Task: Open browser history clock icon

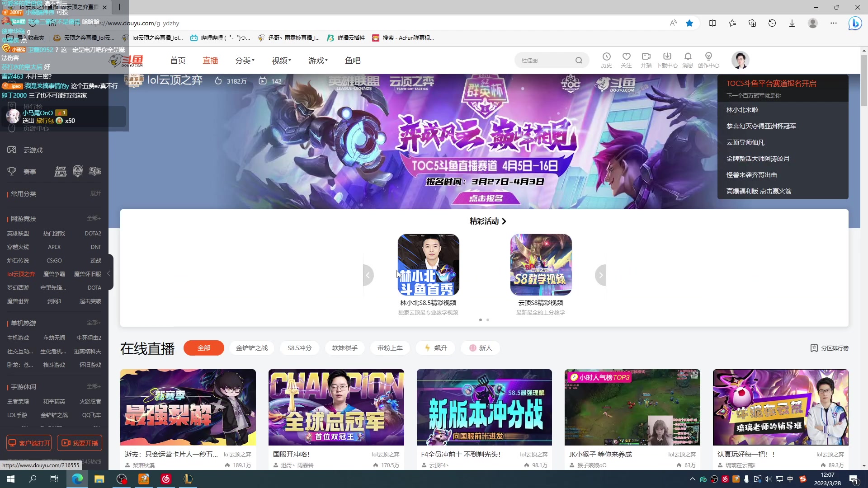Action: click(x=772, y=23)
